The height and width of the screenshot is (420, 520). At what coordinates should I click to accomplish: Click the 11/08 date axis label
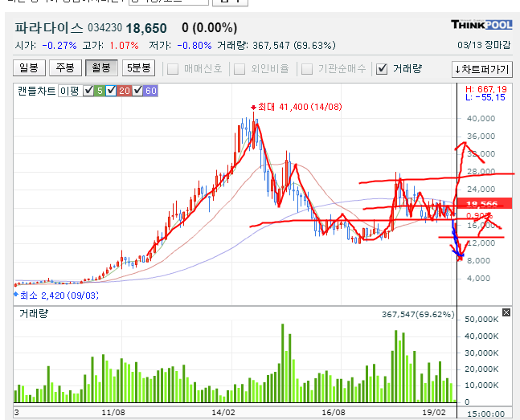pos(113,412)
